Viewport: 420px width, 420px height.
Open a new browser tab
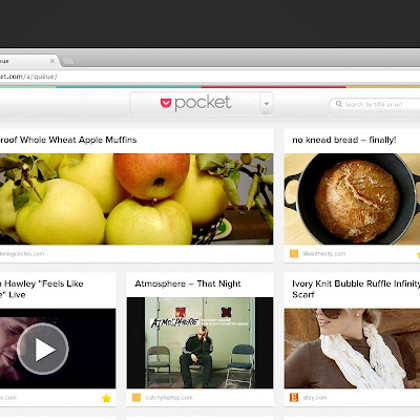68,61
